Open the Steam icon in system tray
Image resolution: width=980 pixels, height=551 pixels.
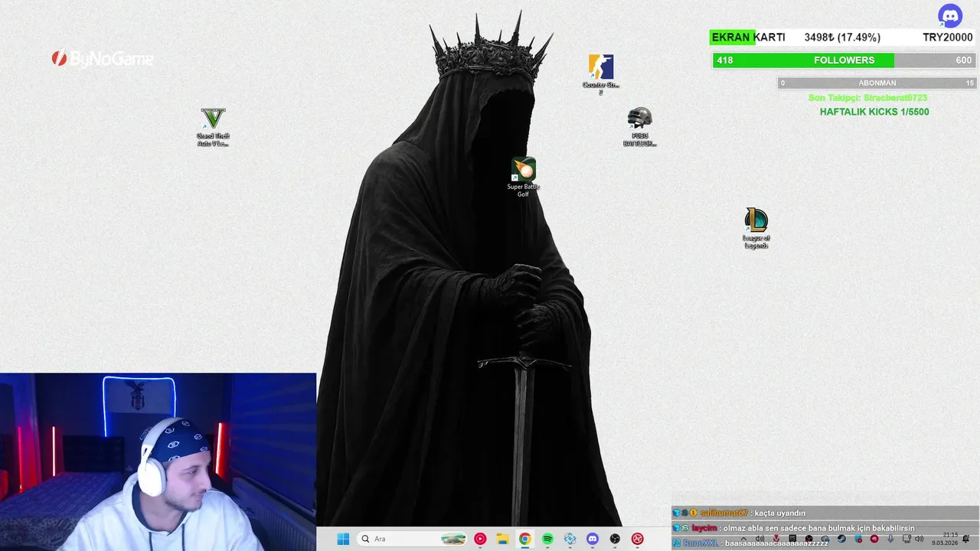click(841, 539)
